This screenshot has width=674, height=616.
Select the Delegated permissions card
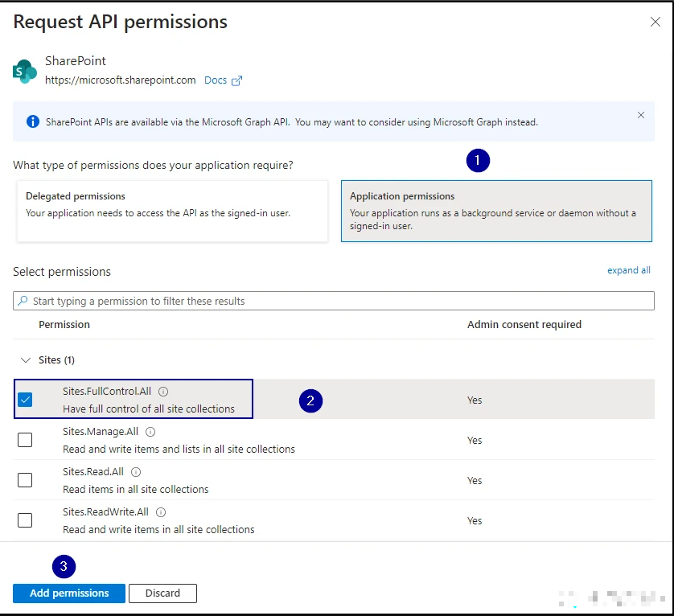172,211
